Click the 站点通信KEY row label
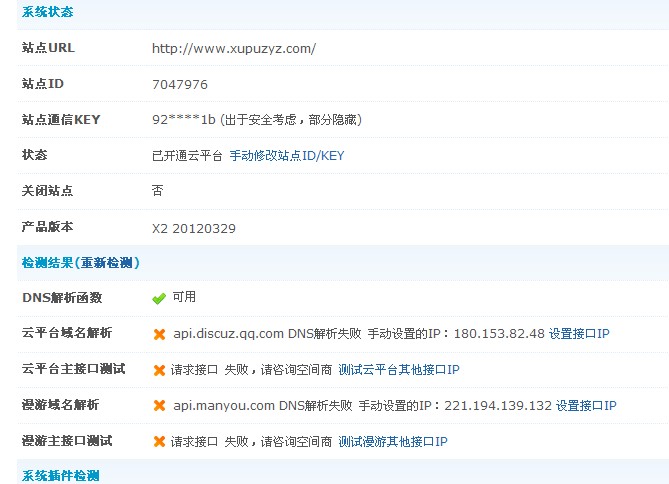 [x=61, y=120]
